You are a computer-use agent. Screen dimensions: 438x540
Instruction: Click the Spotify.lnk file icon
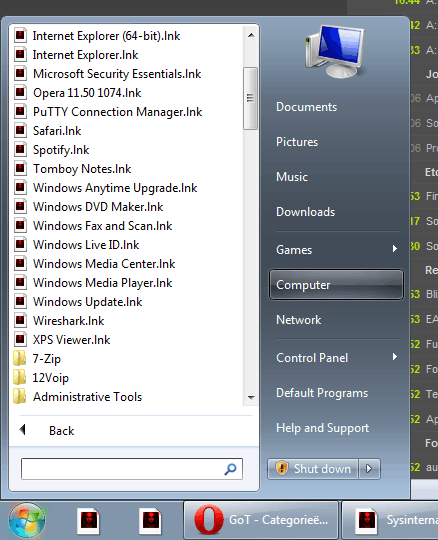(20, 149)
